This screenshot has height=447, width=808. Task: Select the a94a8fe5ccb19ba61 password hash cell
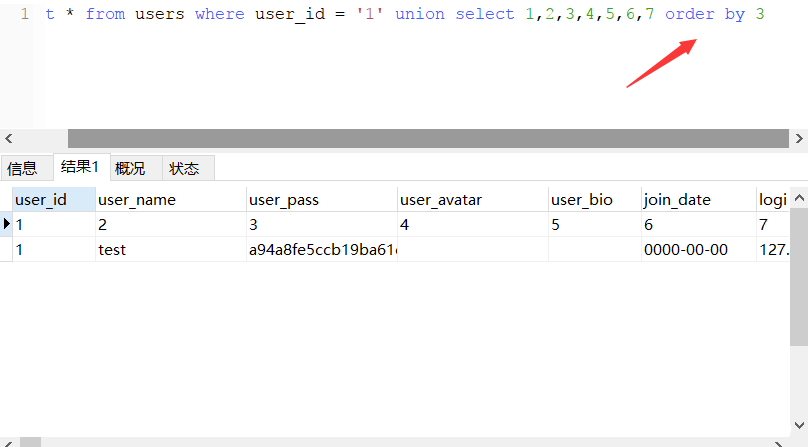pyautogui.click(x=321, y=249)
